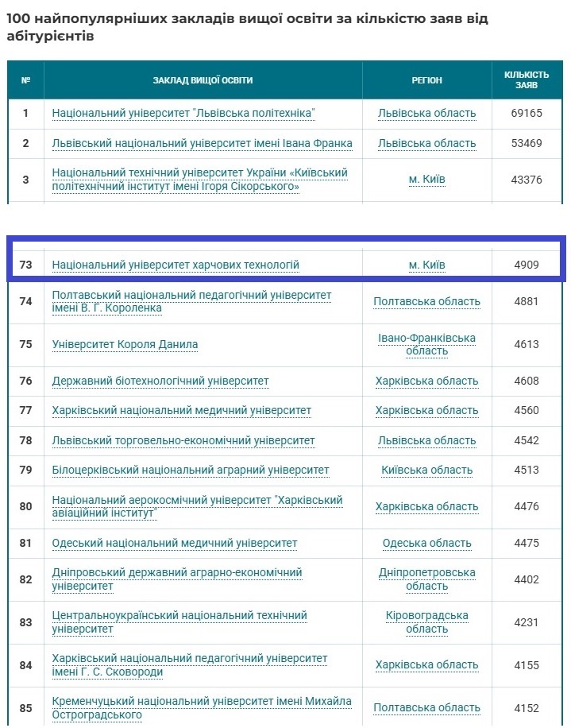Select the application count 69165
The height and width of the screenshot is (728, 571).
[527, 114]
